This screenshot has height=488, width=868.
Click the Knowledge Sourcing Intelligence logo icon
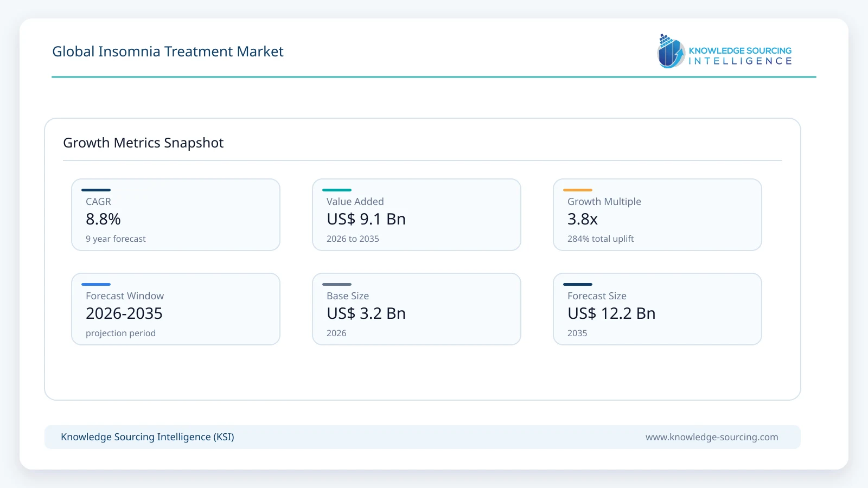[x=671, y=51]
